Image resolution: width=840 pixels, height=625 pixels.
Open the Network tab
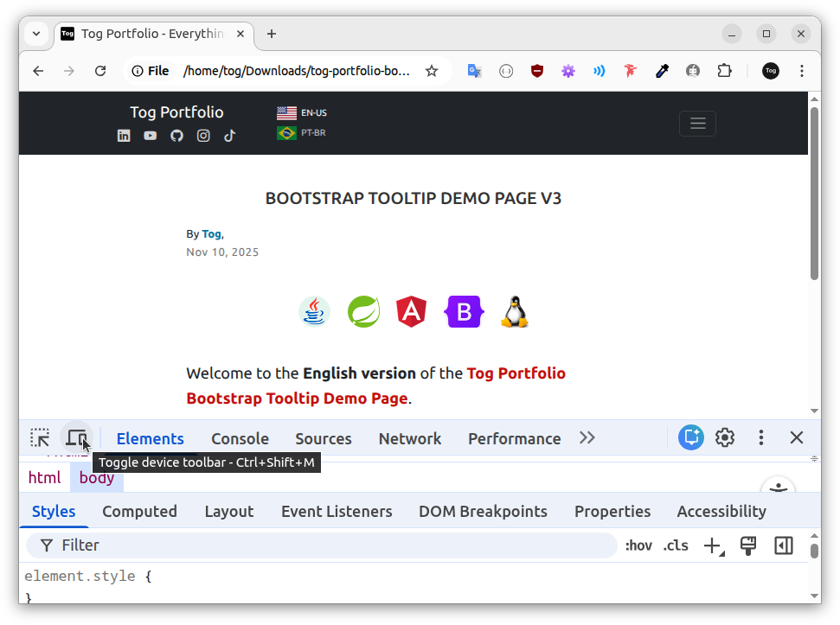[410, 439]
